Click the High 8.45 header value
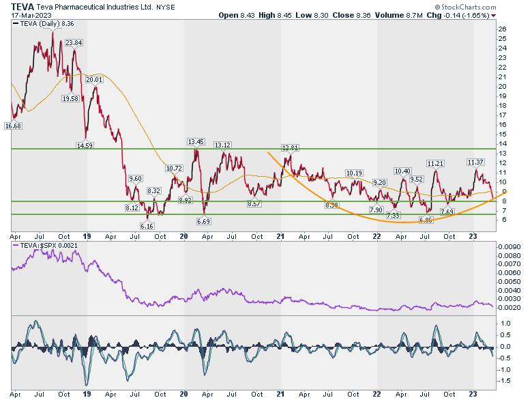The image size is (532, 400). click(275, 15)
